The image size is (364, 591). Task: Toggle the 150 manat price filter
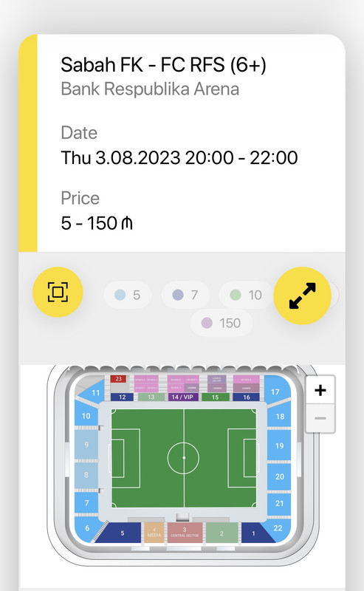pyautogui.click(x=222, y=323)
